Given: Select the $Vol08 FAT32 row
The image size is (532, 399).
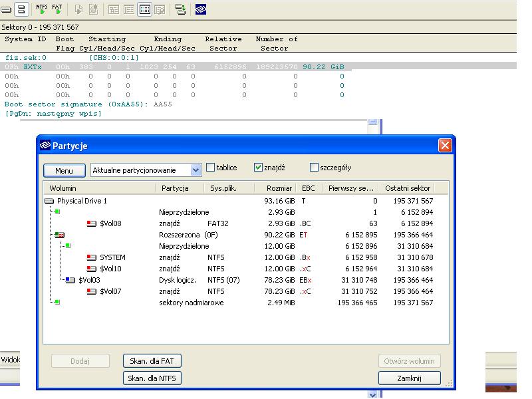Looking at the screenshot, I should click(239, 223).
